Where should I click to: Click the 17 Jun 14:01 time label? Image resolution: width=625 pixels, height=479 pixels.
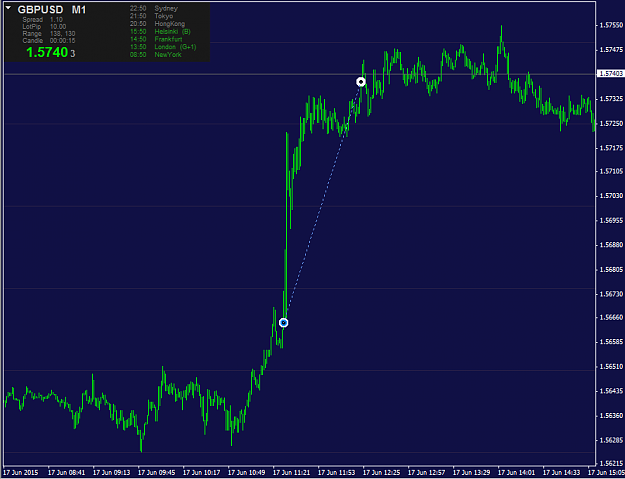(517, 473)
